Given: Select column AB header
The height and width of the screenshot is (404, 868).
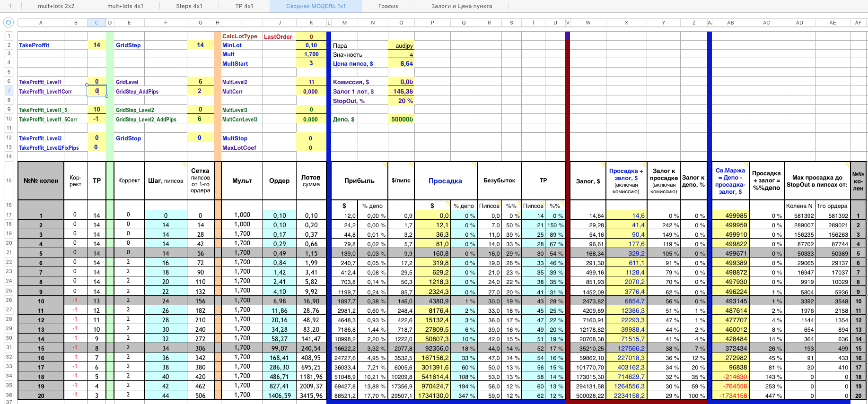Looking at the screenshot, I should coord(730,23).
